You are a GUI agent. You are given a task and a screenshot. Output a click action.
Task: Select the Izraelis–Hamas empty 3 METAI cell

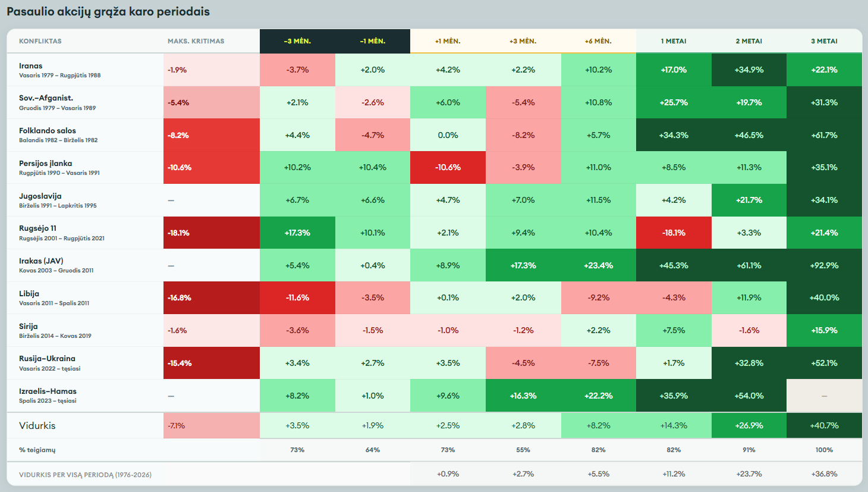(824, 396)
